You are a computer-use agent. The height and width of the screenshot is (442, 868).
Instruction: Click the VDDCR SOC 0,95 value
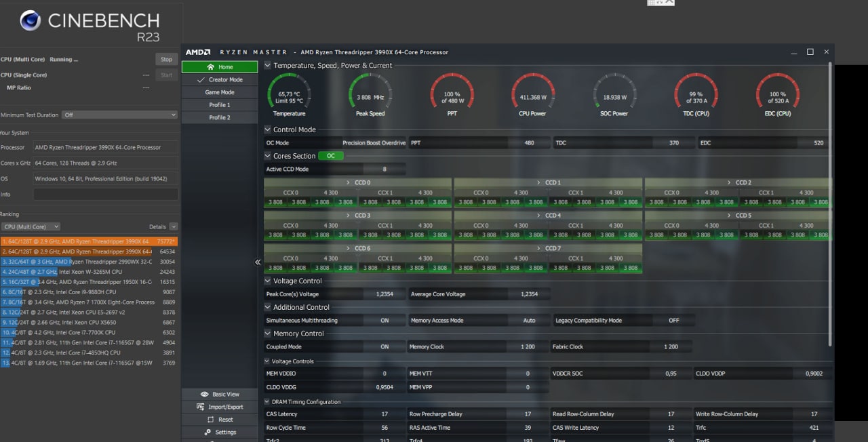coord(671,374)
